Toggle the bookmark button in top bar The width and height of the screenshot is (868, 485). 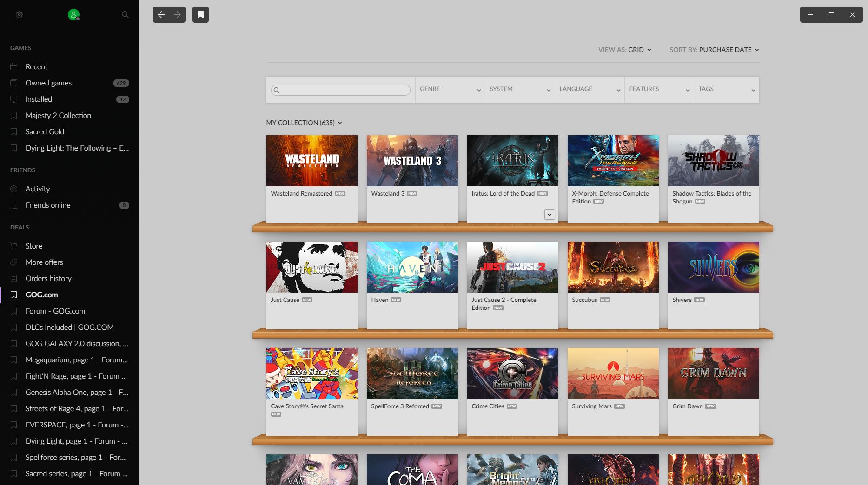(200, 15)
